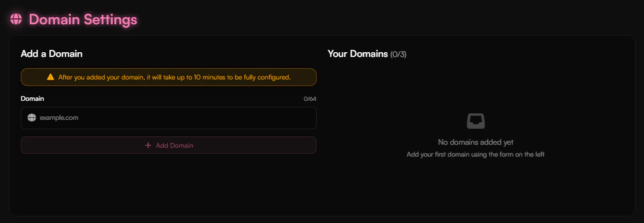This screenshot has height=223, width=644.
Task: Click the 10 minutes configuration notice text
Action: click(x=174, y=77)
